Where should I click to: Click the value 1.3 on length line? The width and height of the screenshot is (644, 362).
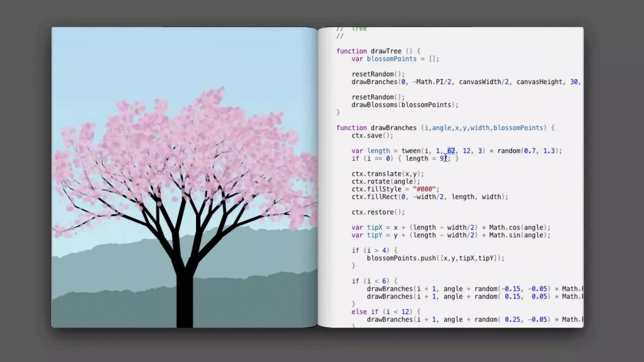pyautogui.click(x=549, y=151)
